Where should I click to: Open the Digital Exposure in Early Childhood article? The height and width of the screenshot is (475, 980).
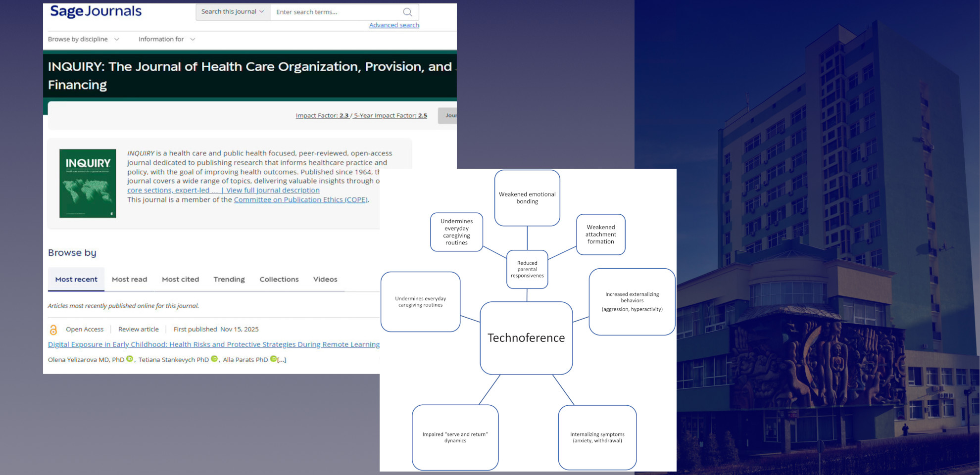point(213,344)
